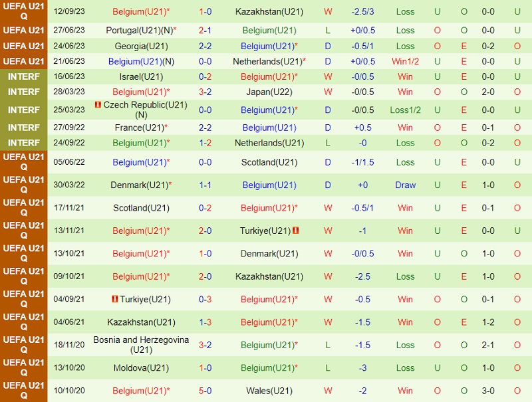Open the Israel(U21) team link
The height and width of the screenshot is (402, 532).
point(141,76)
